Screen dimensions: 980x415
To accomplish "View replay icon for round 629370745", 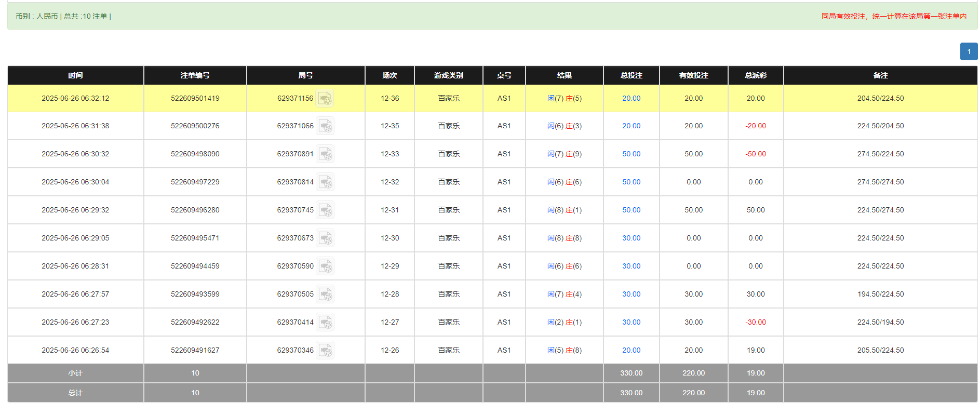I will 325,210.
